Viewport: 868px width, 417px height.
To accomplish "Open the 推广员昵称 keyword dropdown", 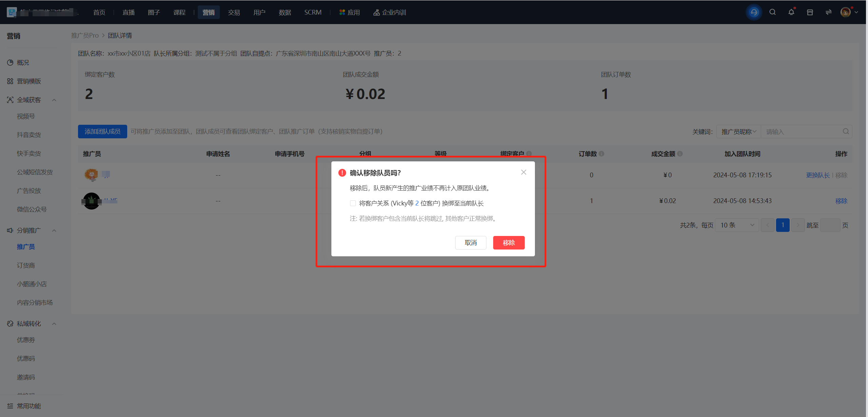I will [x=739, y=132].
